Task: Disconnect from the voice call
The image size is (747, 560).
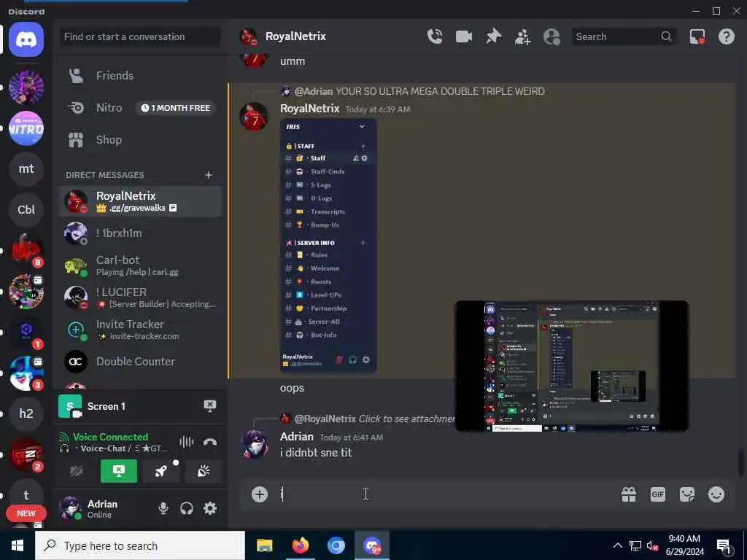Action: coord(210,442)
